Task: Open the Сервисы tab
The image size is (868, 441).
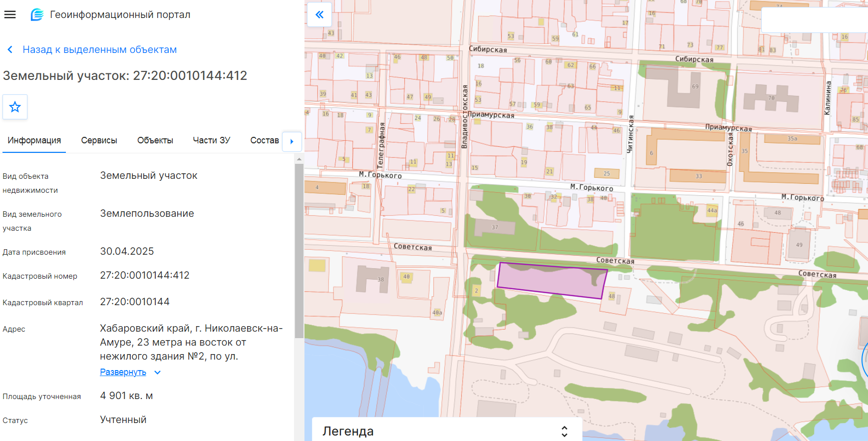Action: [99, 140]
